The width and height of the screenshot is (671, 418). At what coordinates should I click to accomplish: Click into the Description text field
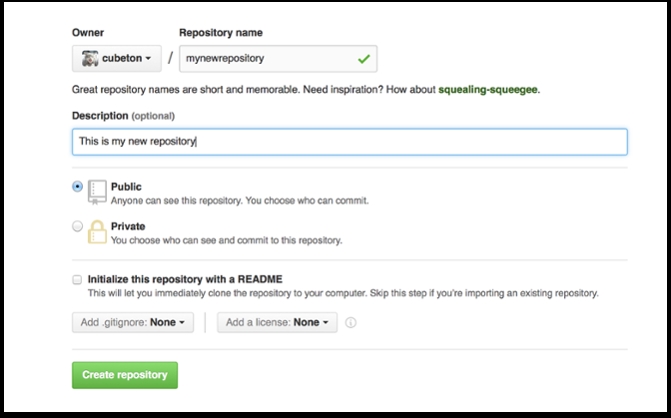[x=350, y=142]
